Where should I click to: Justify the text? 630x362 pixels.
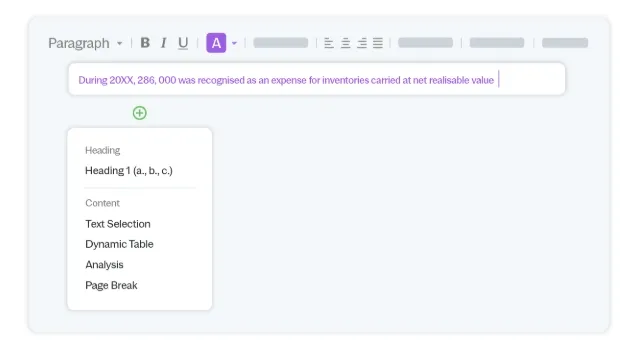(378, 43)
